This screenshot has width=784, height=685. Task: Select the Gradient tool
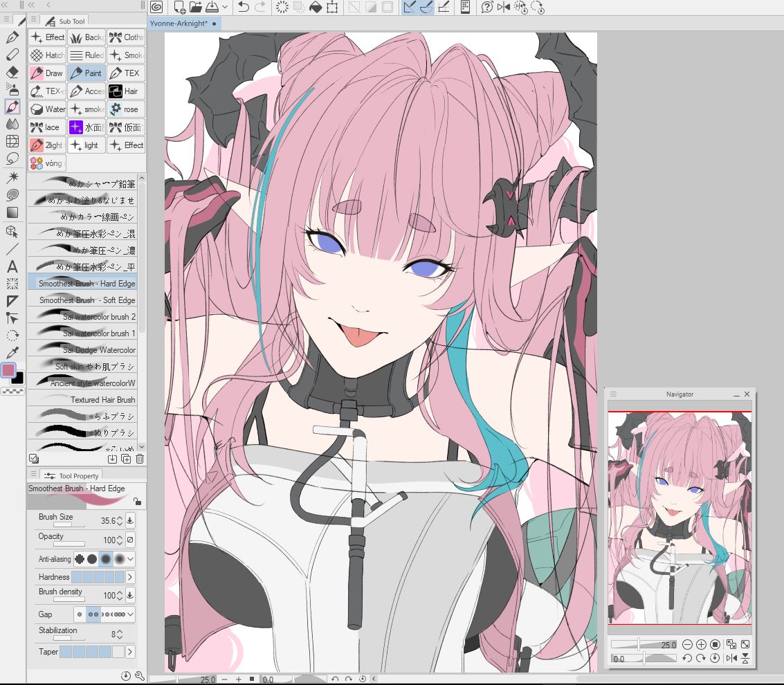click(x=12, y=212)
